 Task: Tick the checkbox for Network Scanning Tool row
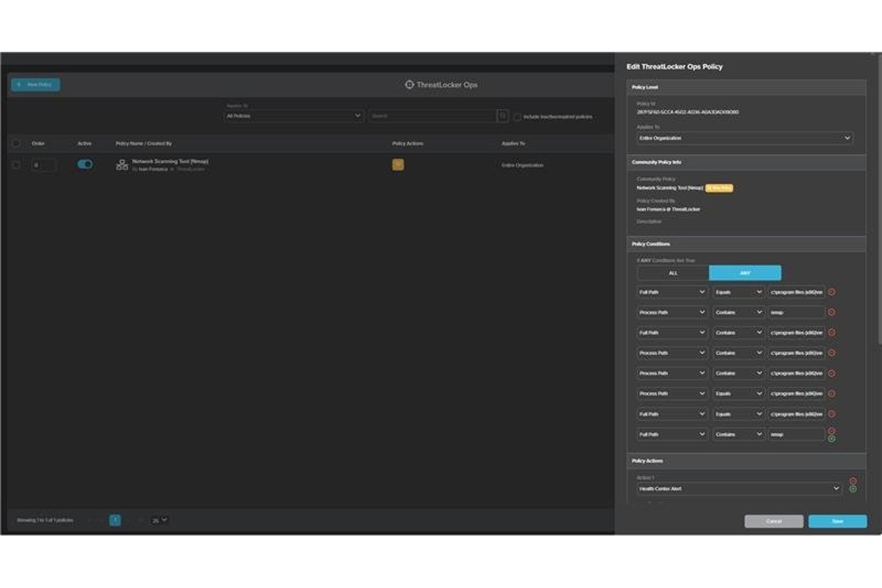[x=16, y=165]
